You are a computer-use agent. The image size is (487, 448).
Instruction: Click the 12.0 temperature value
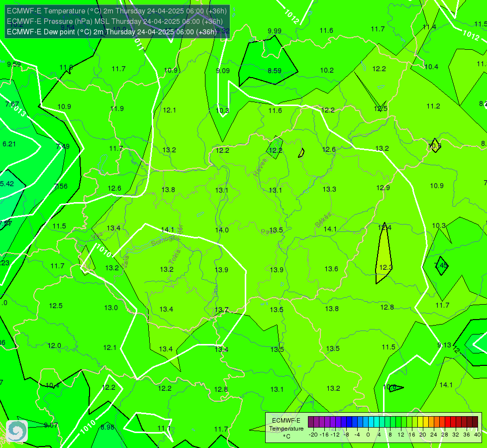pos(54,346)
